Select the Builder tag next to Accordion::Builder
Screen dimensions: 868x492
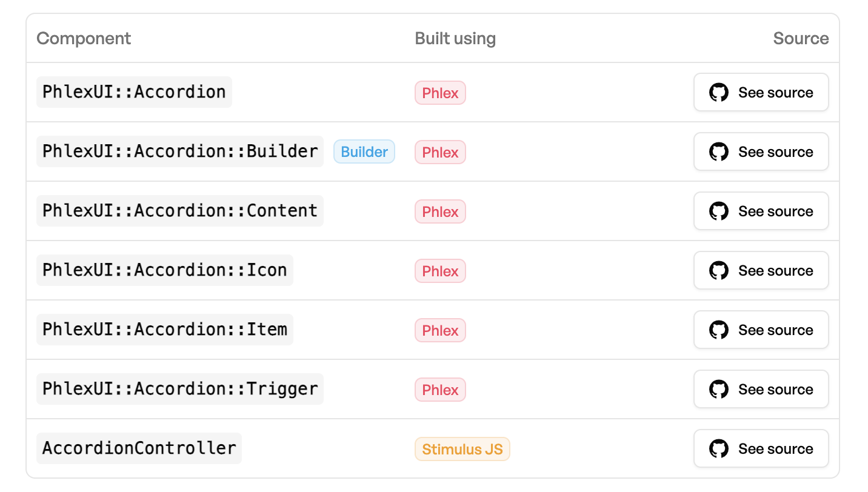coord(364,151)
